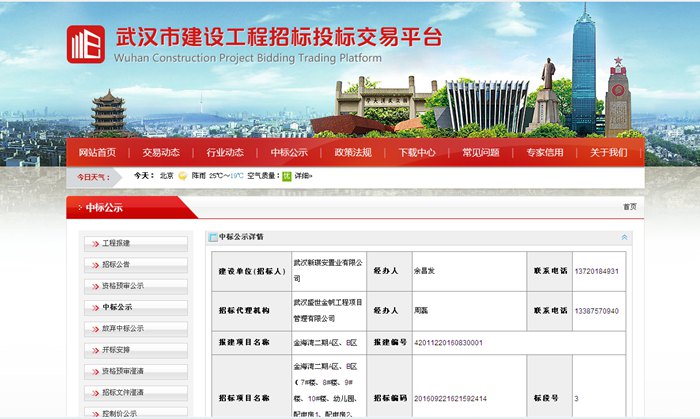This screenshot has height=419, width=700.
Task: Click the panel icon beside 中标公示详情
Action: (x=213, y=237)
